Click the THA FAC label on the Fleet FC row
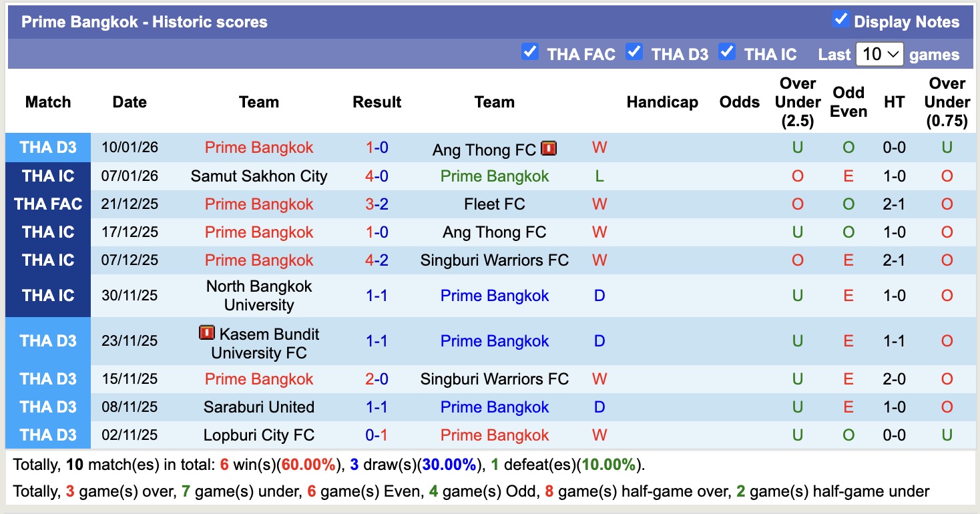980x514 pixels. [47, 204]
